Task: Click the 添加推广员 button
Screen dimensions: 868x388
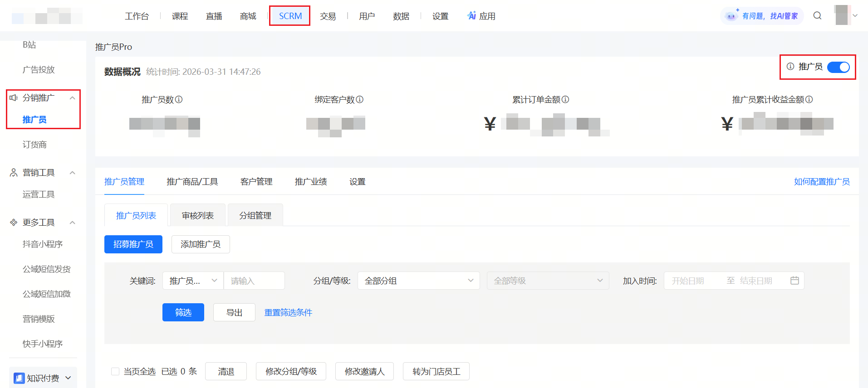Action: pos(201,244)
